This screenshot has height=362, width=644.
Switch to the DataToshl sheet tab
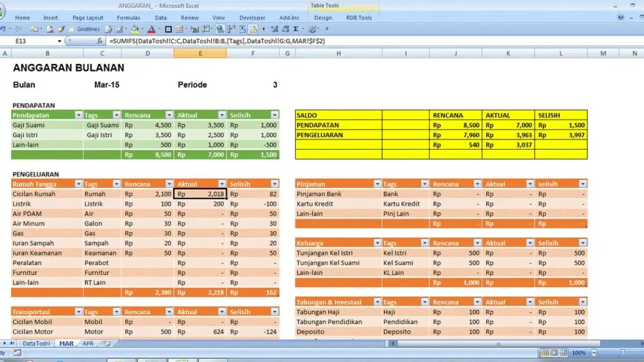pyautogui.click(x=36, y=343)
